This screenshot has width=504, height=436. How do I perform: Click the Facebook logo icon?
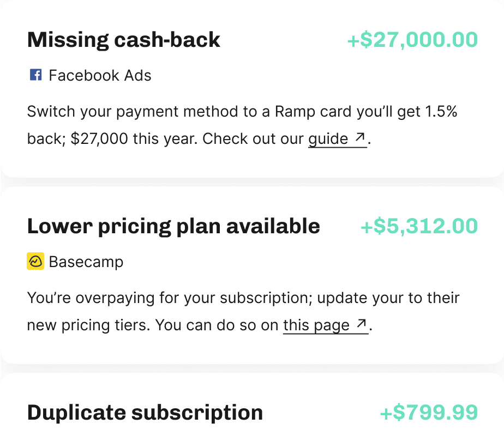pyautogui.click(x=35, y=75)
